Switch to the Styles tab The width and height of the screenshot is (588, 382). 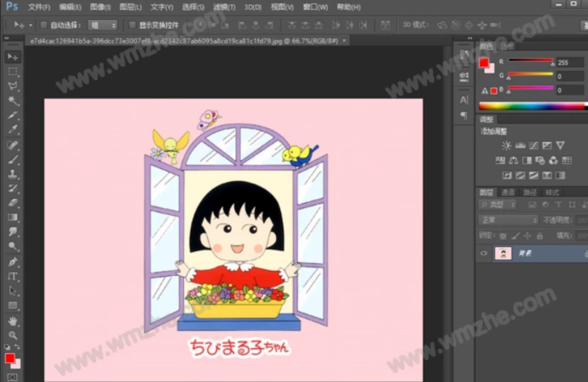coord(552,192)
